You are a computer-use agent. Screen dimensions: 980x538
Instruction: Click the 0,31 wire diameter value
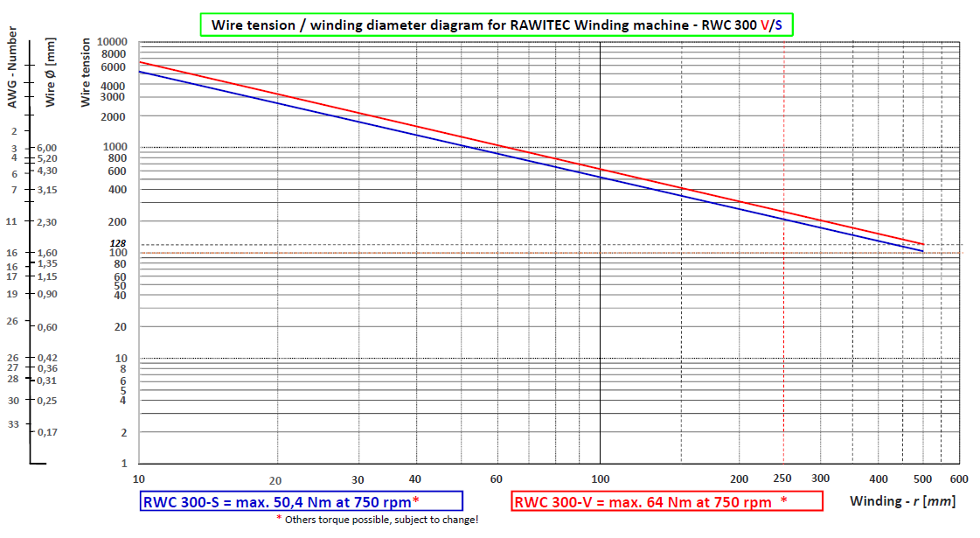pos(47,381)
